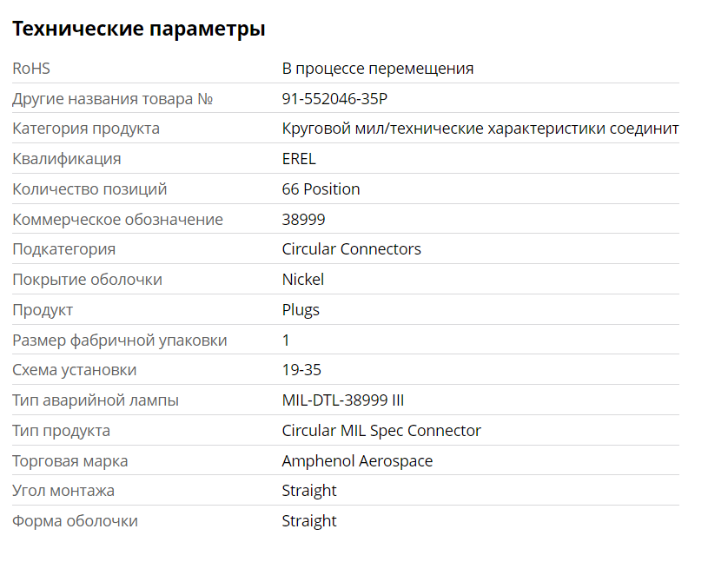
Task: Click the "Торговая марка" label
Action: coord(70,461)
